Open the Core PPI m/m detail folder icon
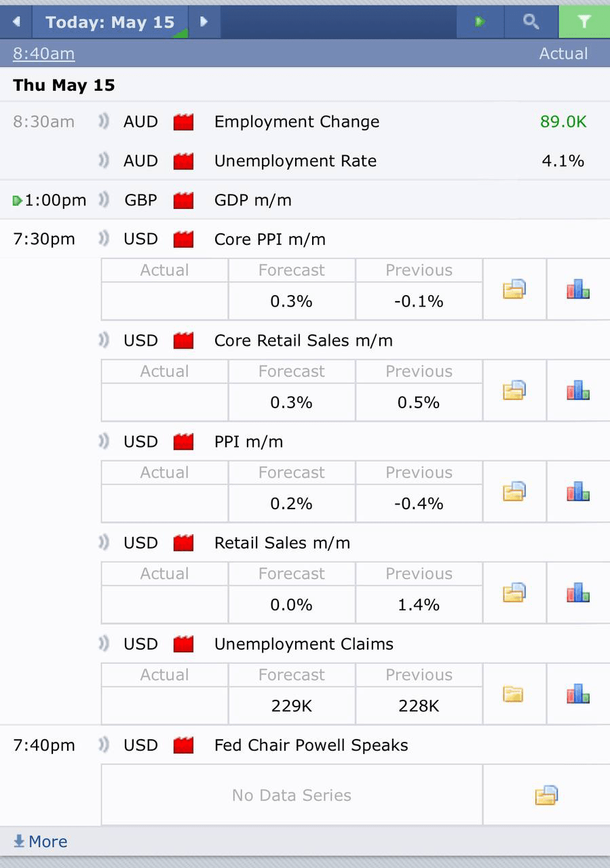Viewport: 610px width, 868px height. click(x=514, y=290)
